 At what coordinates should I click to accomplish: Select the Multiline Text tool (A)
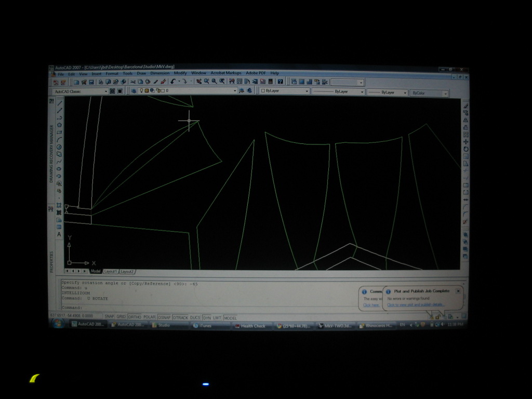[59, 234]
